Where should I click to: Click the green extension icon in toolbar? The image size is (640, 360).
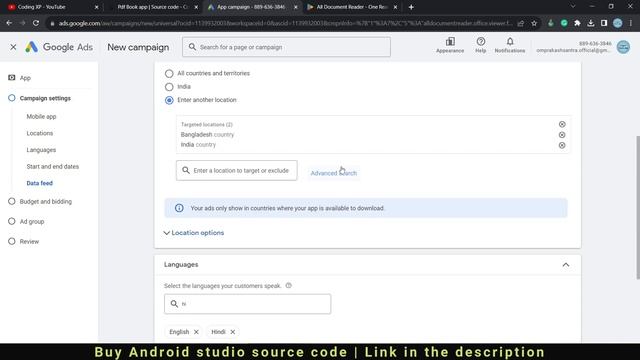[x=564, y=23]
